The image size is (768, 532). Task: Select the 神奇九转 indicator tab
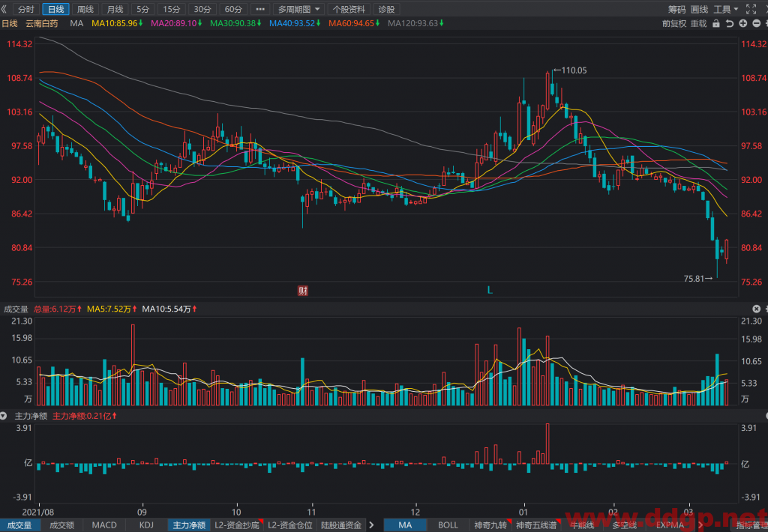(x=490, y=525)
